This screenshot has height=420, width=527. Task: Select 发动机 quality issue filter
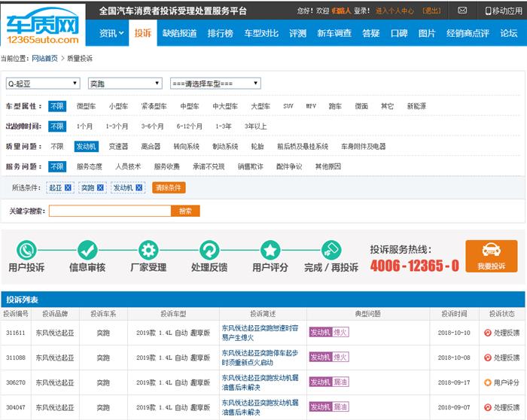point(87,147)
